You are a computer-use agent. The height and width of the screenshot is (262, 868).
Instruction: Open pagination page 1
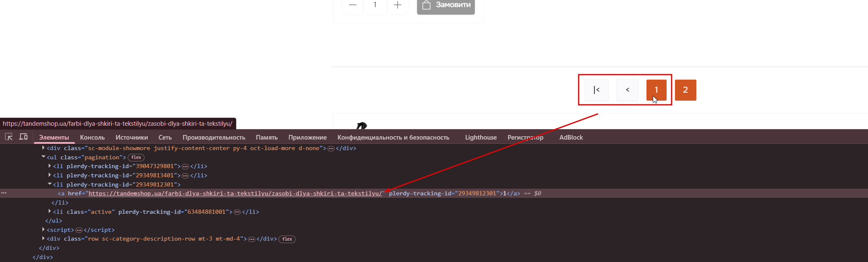click(x=656, y=90)
